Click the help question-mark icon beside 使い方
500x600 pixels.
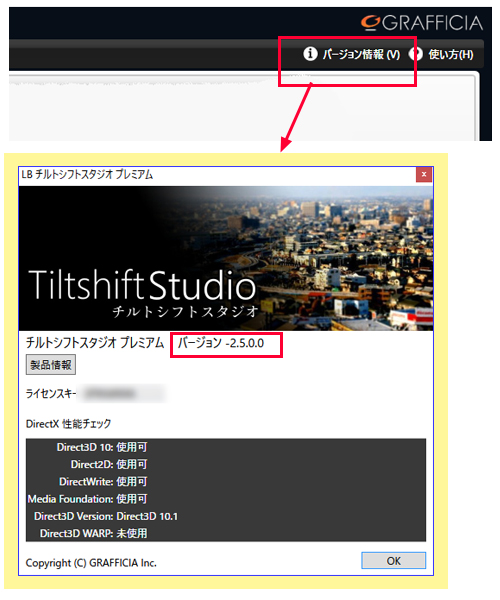pos(415,54)
